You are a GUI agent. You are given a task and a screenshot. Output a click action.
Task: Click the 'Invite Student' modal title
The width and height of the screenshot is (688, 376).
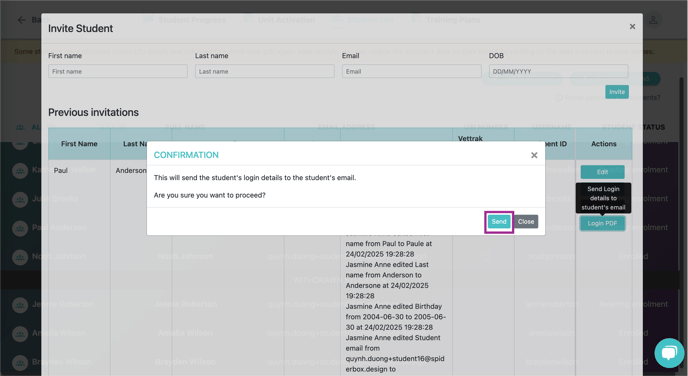[81, 29]
